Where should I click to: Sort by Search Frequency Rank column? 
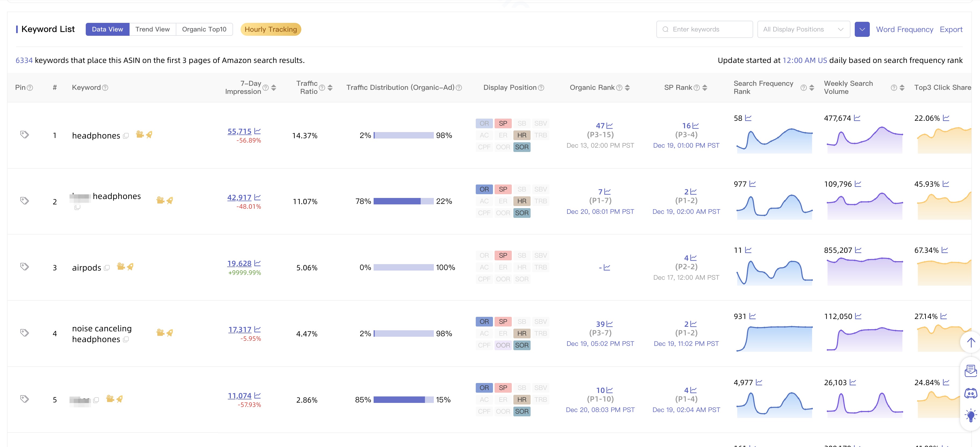[x=811, y=88]
